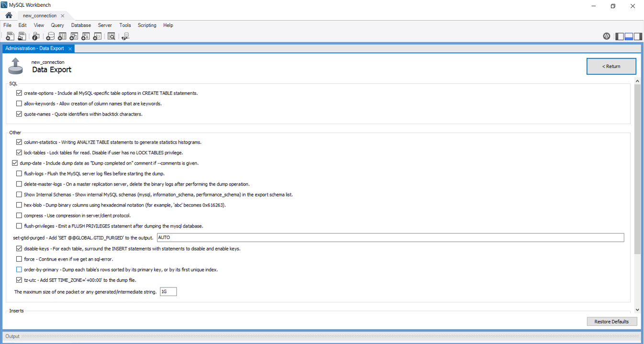This screenshot has width=644, height=344.
Task: Create a new stored procedure icon
Action: pos(86,36)
